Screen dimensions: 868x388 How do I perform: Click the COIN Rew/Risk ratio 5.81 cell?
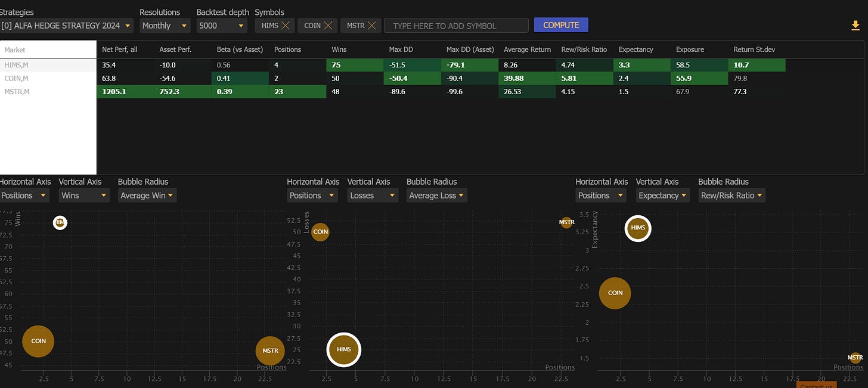point(584,78)
